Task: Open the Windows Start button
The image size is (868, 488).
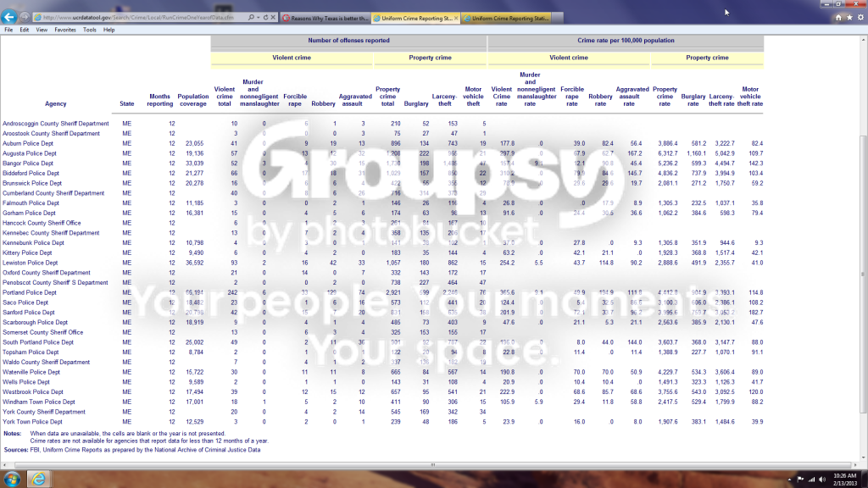Action: [12, 480]
